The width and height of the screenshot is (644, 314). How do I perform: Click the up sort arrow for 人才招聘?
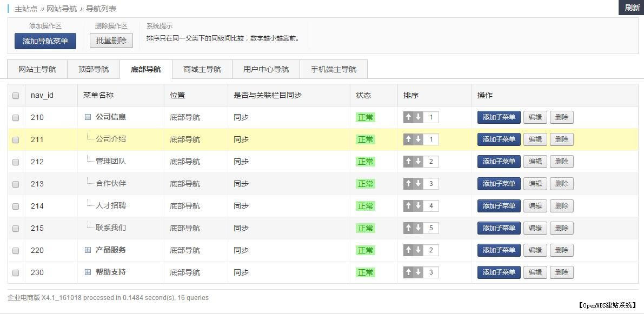tap(408, 206)
